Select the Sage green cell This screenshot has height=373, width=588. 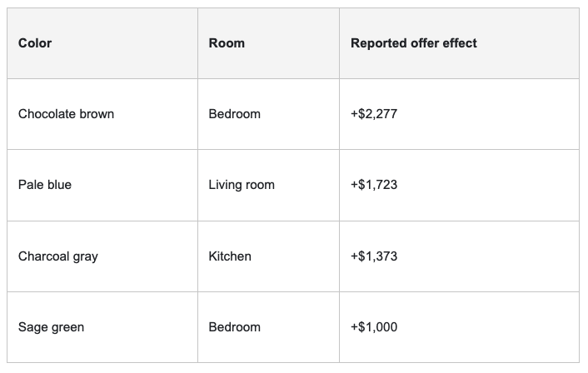pos(51,327)
